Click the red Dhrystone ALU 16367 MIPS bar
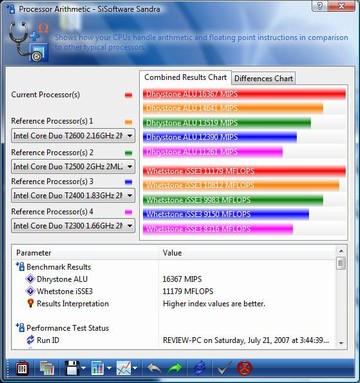The image size is (360, 383). pyautogui.click(x=244, y=94)
